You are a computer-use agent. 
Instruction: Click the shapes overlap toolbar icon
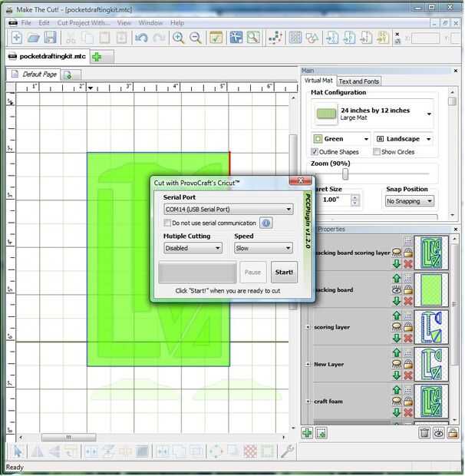[x=312, y=38]
